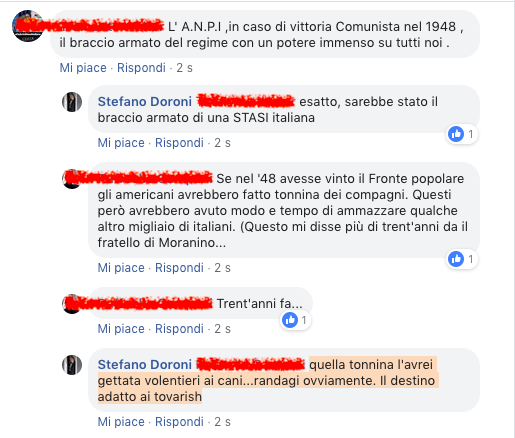Click Rispondi under the A.N.P.I comment
Image resolution: width=515 pixels, height=438 pixels.
click(x=141, y=68)
